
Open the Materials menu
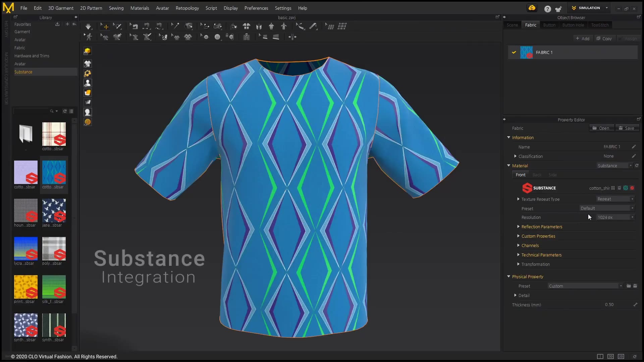coord(140,8)
